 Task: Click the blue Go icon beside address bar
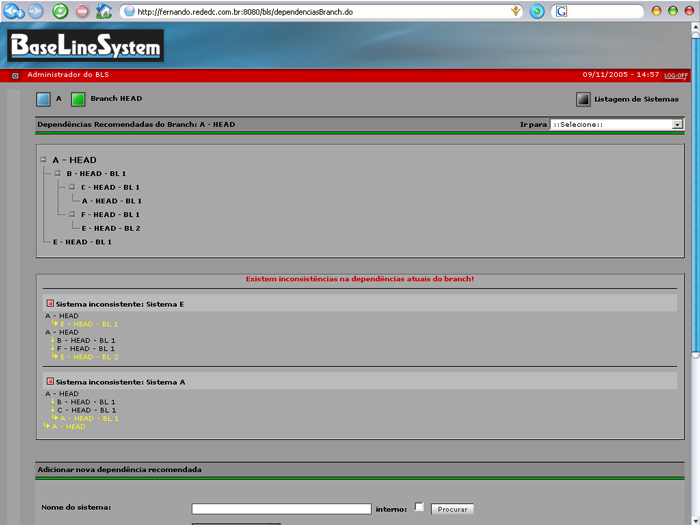(x=537, y=12)
